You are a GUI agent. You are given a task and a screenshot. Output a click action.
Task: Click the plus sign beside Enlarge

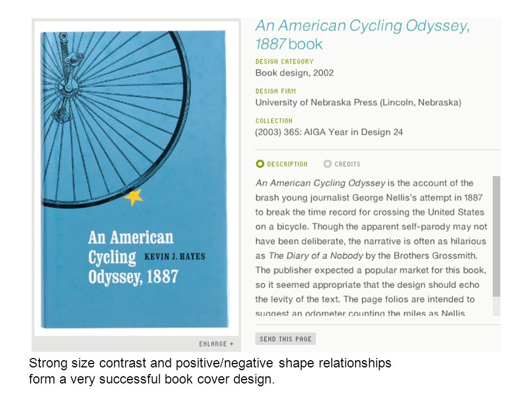click(x=232, y=344)
